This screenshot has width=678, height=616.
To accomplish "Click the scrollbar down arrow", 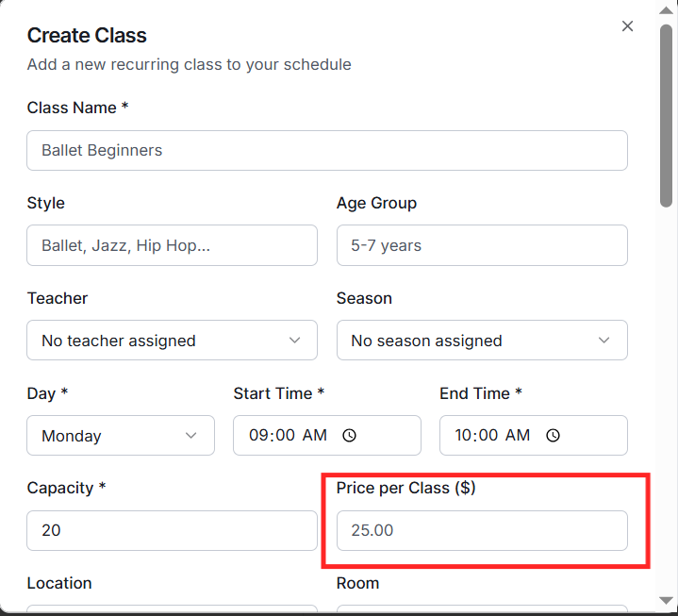I will pos(667,601).
